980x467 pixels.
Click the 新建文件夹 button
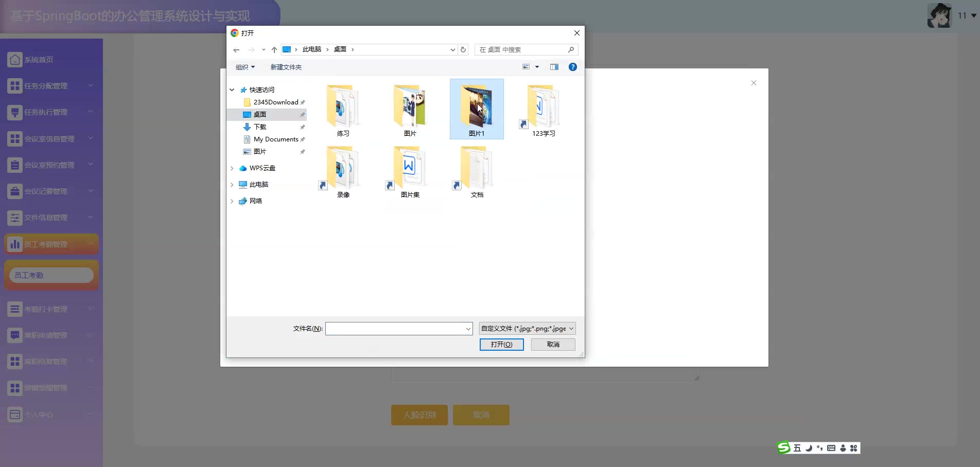(x=286, y=67)
